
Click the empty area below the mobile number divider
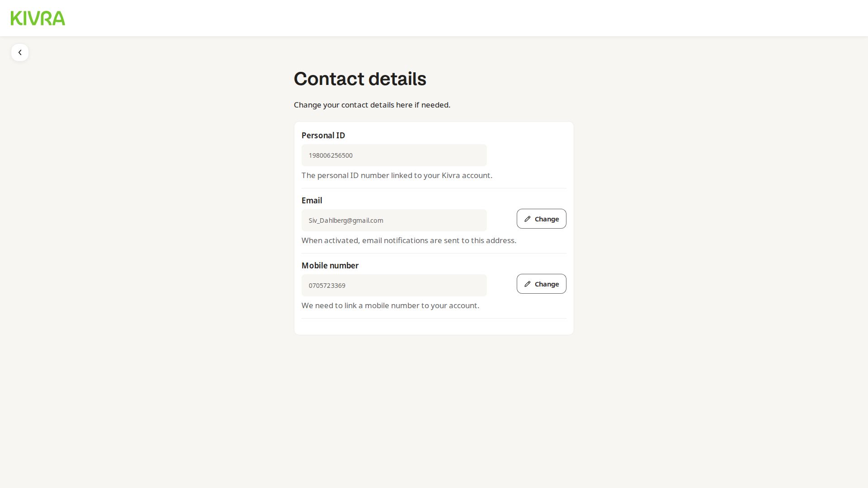coord(434,327)
